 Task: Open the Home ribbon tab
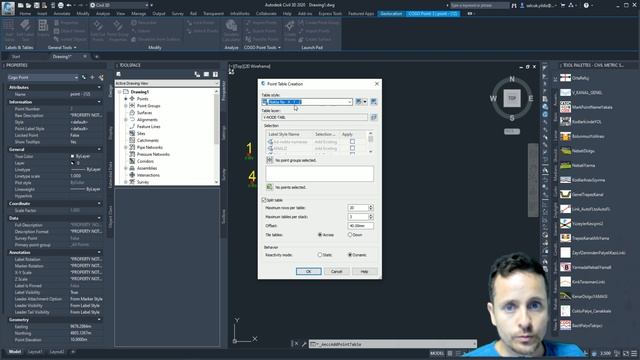coord(25,13)
